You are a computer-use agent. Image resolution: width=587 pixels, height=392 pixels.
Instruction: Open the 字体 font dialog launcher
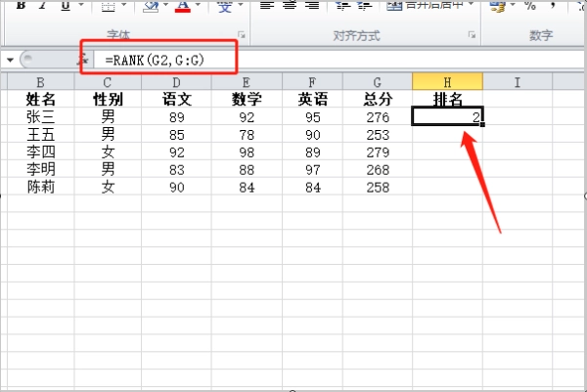[242, 35]
